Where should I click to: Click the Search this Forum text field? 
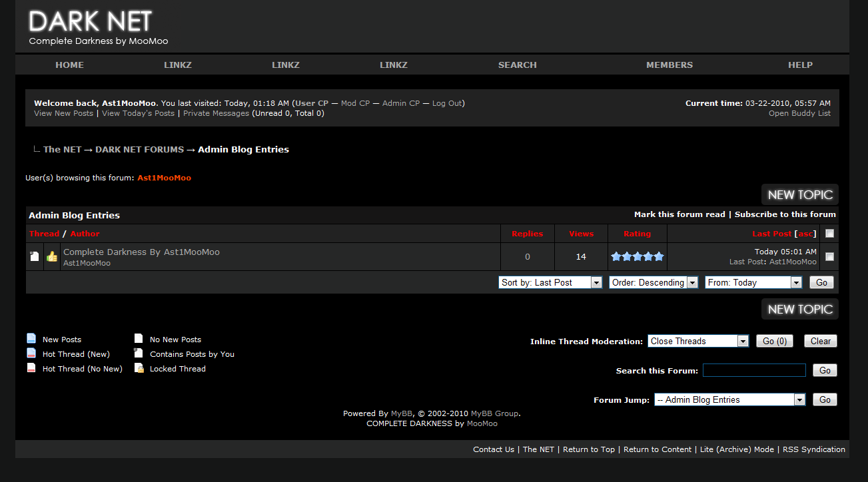point(754,370)
